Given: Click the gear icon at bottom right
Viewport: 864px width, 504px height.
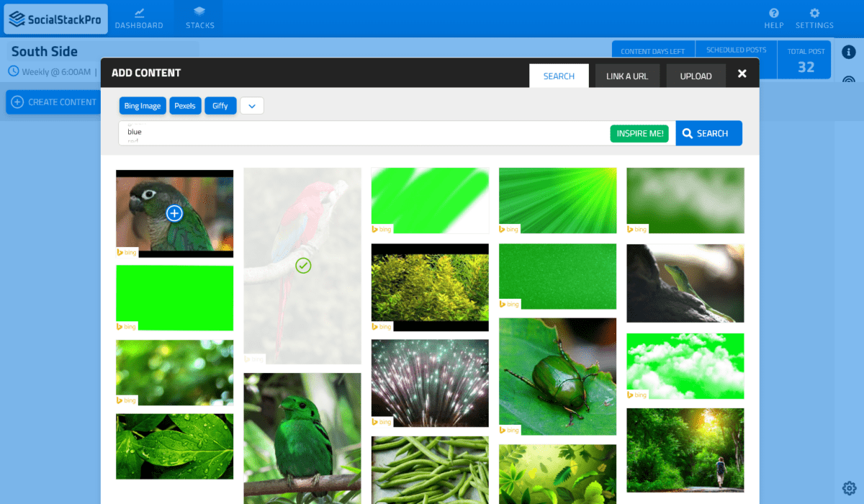Looking at the screenshot, I should 849,488.
